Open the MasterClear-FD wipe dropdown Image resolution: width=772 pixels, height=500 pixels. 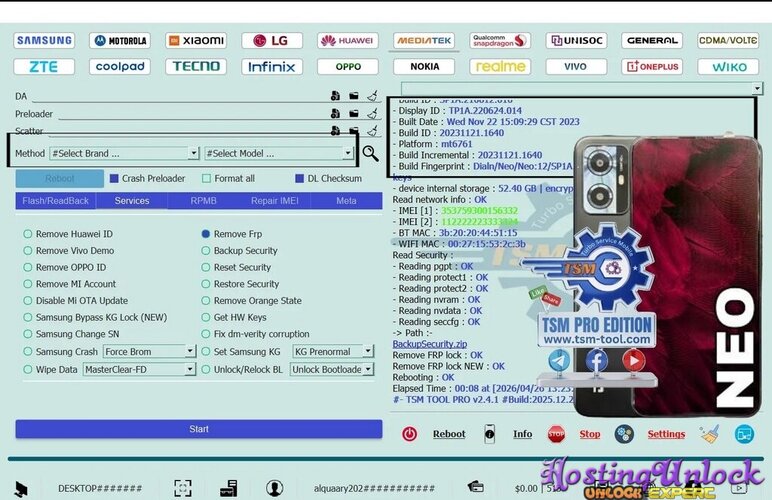tap(190, 369)
